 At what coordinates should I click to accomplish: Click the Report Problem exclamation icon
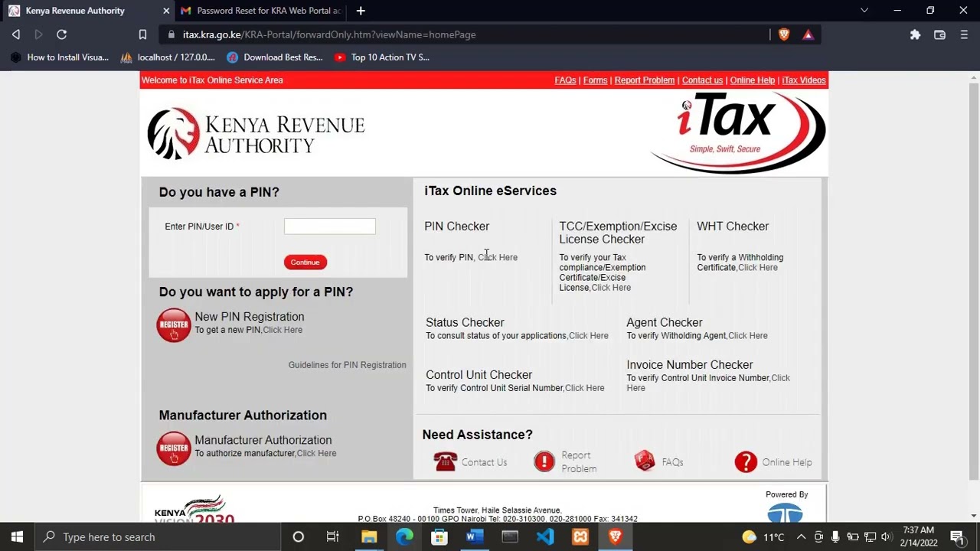544,461
